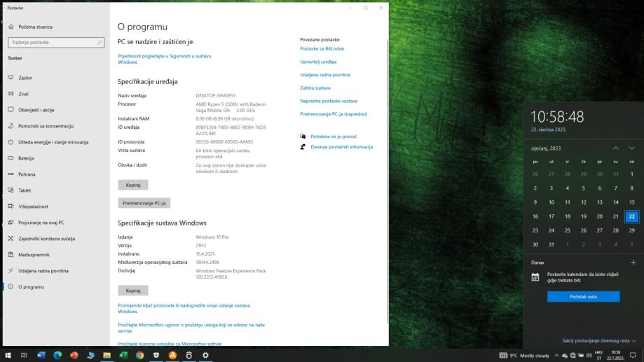
Task: Click the Pohrana storage icon in sidebar
Action: coord(11,174)
